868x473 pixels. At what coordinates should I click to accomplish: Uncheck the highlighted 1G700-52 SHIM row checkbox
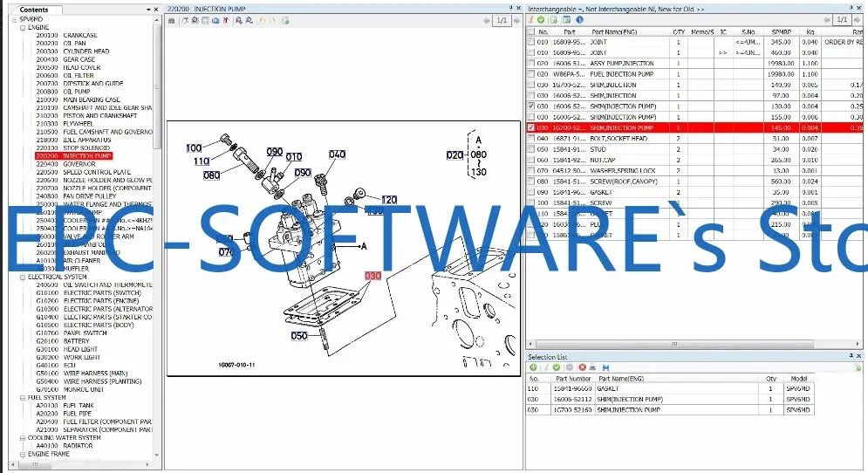point(531,128)
